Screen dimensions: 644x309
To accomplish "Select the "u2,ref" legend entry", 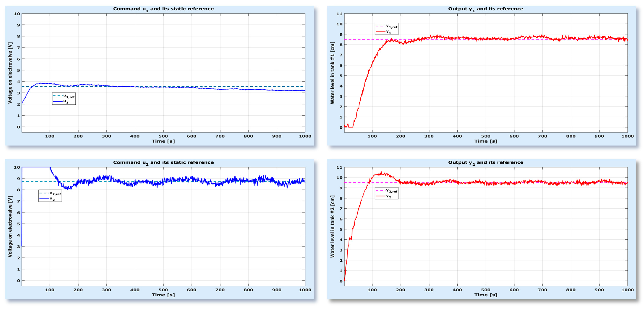I will (x=50, y=193).
